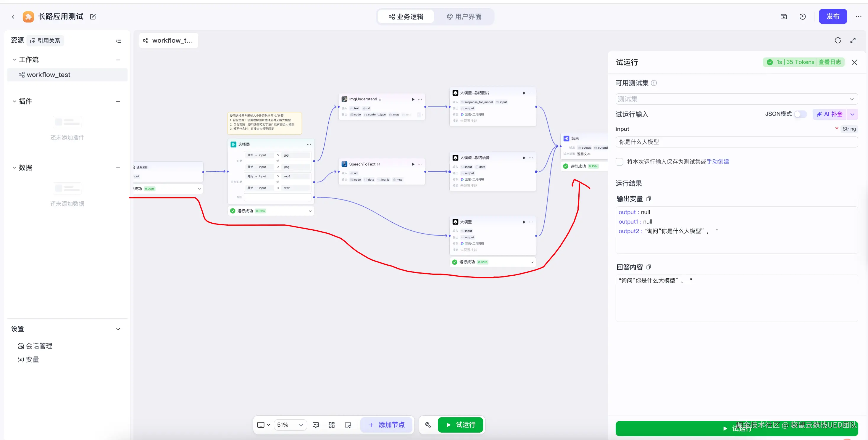Switch to the user interface tab
Viewport: 868px width, 440px height.
click(464, 17)
